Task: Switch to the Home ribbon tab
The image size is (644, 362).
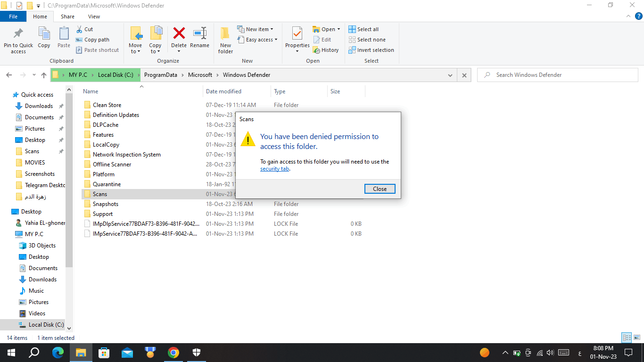Action: pyautogui.click(x=40, y=16)
